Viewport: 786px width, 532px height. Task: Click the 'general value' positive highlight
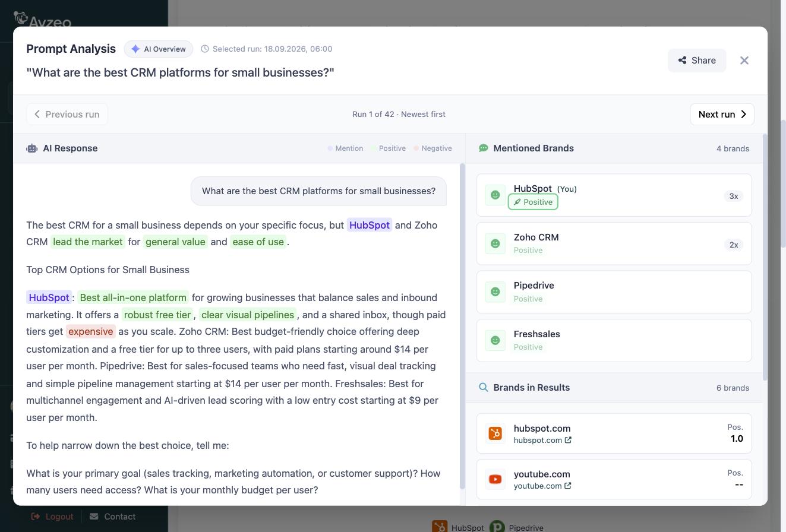tap(175, 242)
